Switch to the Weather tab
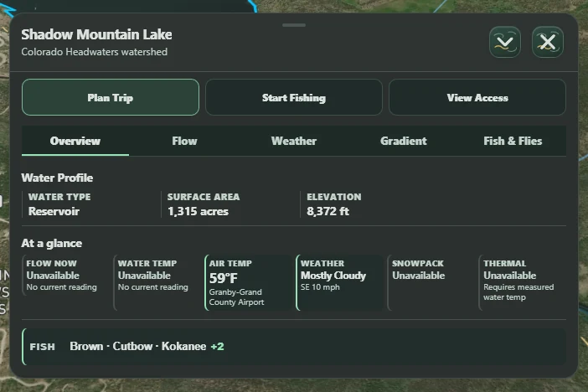 [294, 141]
